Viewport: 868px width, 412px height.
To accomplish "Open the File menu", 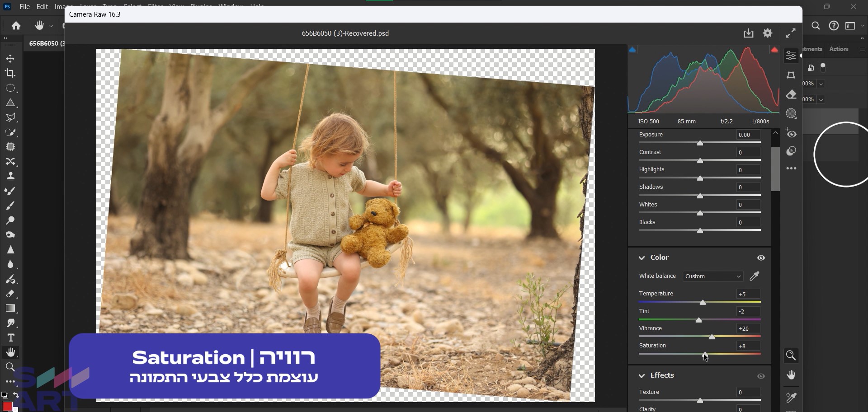I will pos(24,7).
